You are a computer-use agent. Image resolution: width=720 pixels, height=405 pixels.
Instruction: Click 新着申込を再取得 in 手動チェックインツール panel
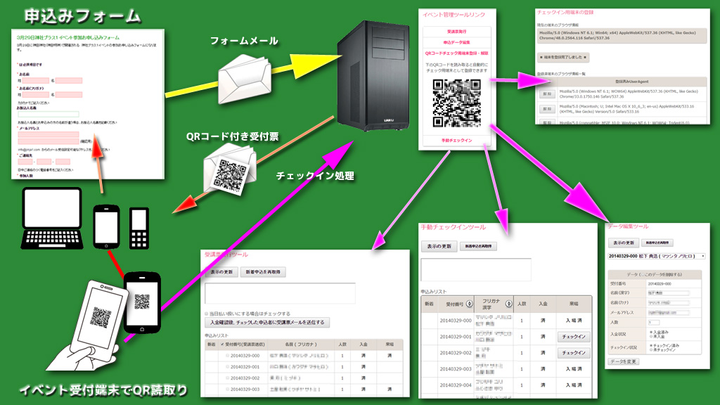478,246
